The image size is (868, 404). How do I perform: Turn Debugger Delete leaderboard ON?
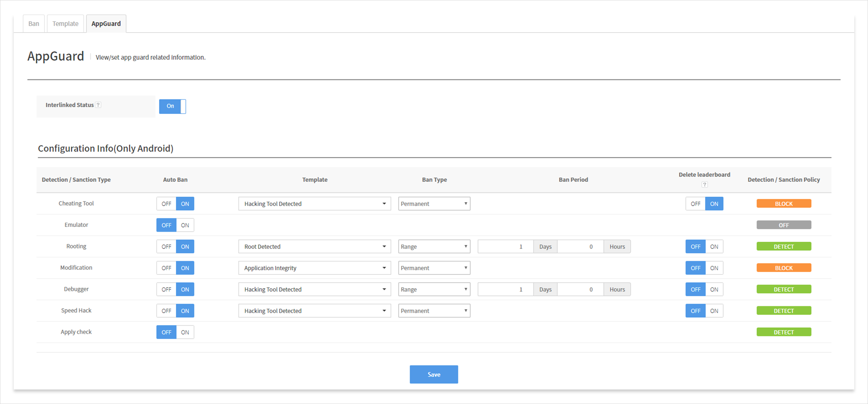tap(714, 289)
